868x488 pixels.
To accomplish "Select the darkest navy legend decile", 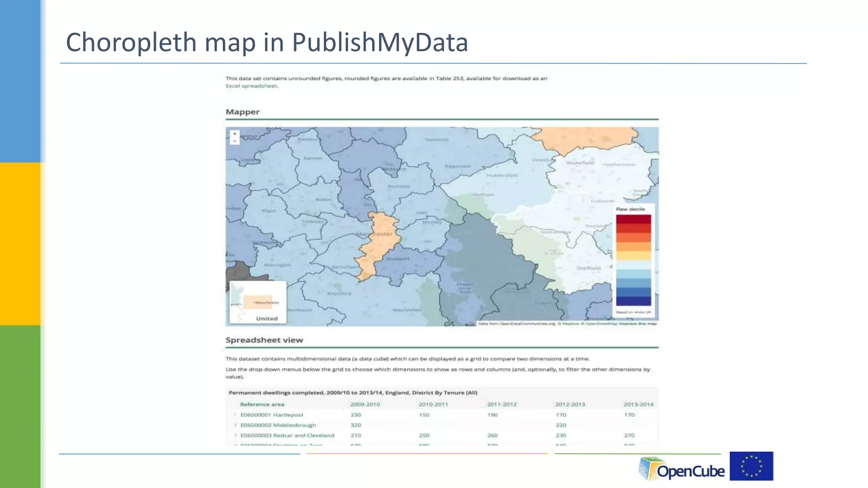I will pyautogui.click(x=634, y=301).
